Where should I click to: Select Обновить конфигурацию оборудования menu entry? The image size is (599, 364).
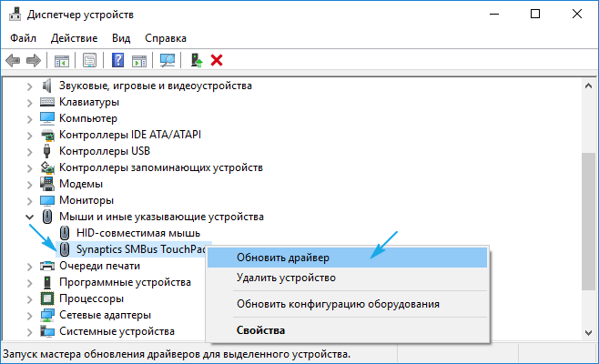click(348, 304)
